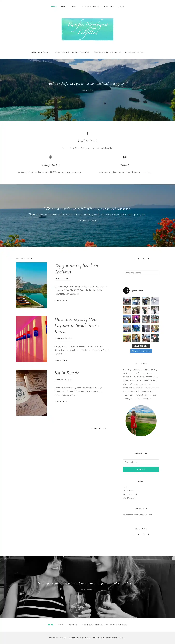
Task: Click the Pinterest icon under Follow Me
Action: pyautogui.click(x=149, y=535)
